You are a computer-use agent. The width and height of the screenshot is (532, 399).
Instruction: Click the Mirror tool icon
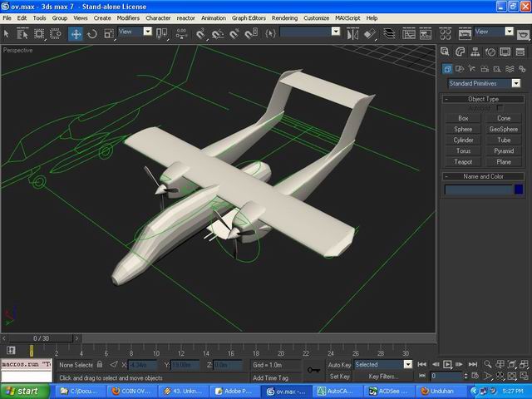(x=352, y=34)
